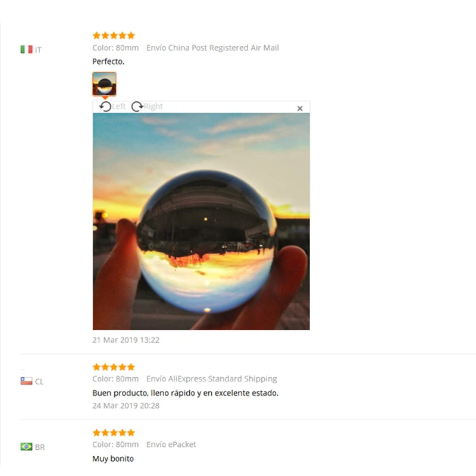Click the Italian review's five-star rating

pos(114,36)
